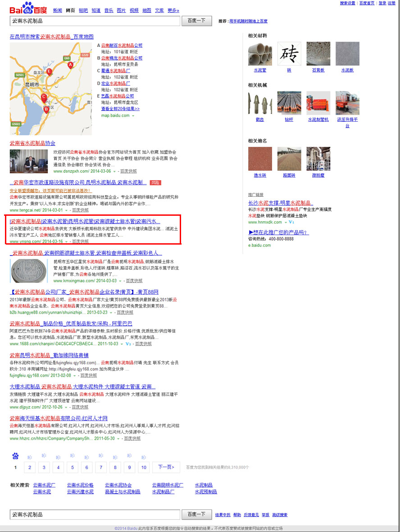Go to results page 10

coord(144,467)
